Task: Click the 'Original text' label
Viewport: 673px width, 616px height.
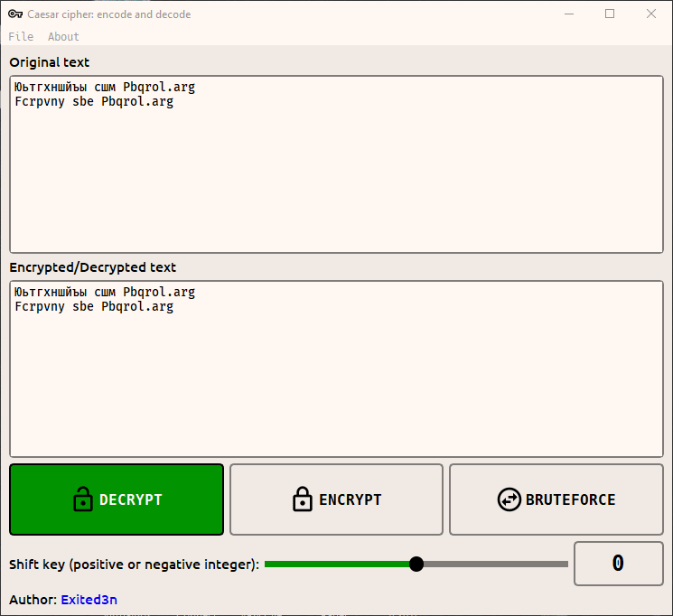Action: click(x=50, y=62)
